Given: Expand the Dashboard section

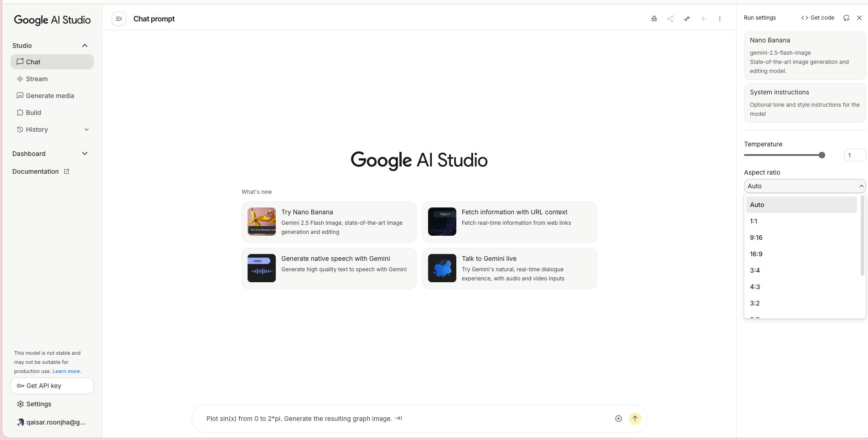Looking at the screenshot, I should [x=85, y=154].
